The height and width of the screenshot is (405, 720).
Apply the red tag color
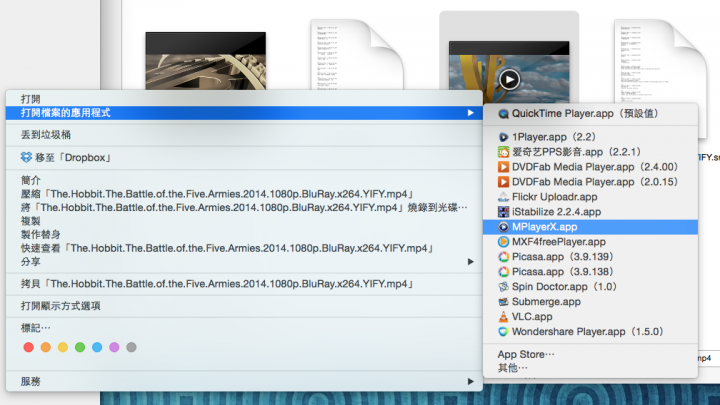(x=28, y=347)
